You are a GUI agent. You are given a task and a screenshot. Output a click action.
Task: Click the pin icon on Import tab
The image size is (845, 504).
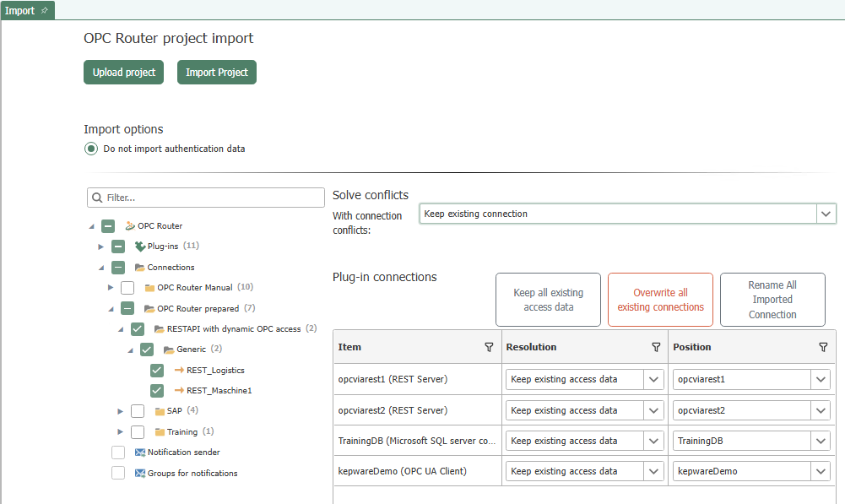click(x=44, y=10)
